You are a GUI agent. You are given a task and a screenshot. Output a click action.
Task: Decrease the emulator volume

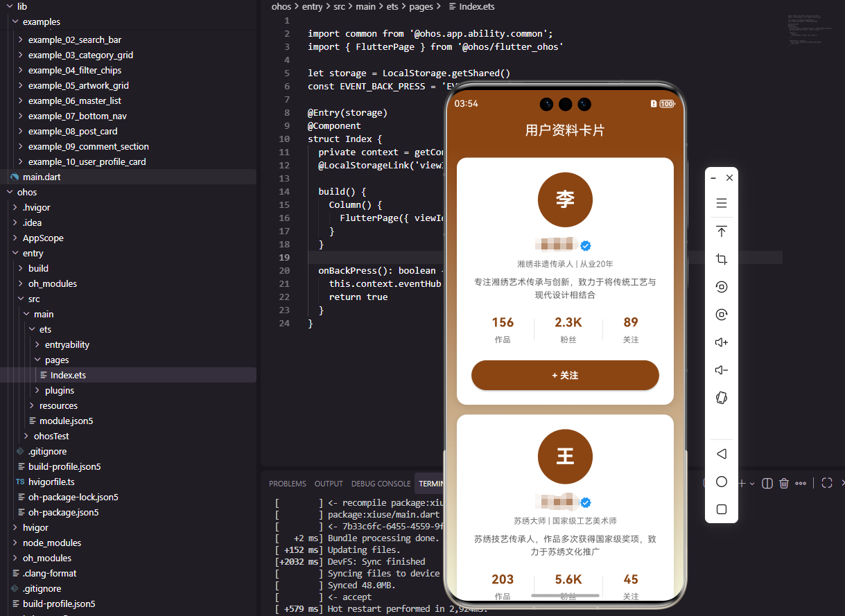pos(722,370)
